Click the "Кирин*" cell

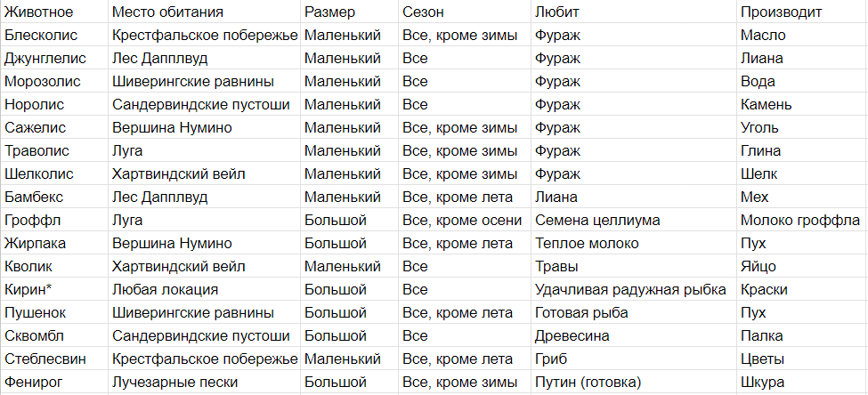point(28,290)
